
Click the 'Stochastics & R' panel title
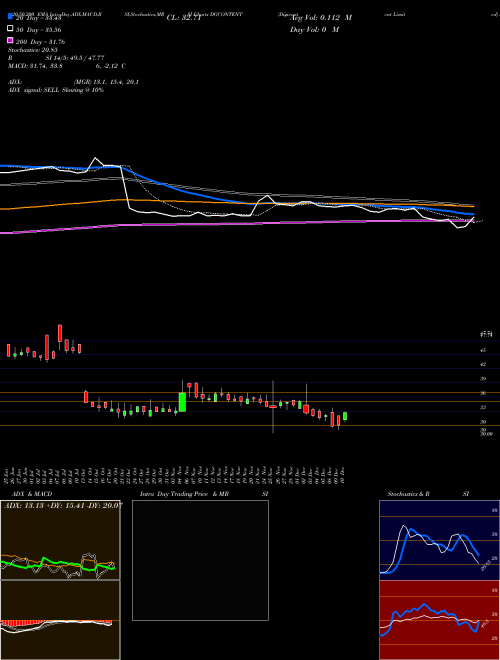click(x=408, y=494)
